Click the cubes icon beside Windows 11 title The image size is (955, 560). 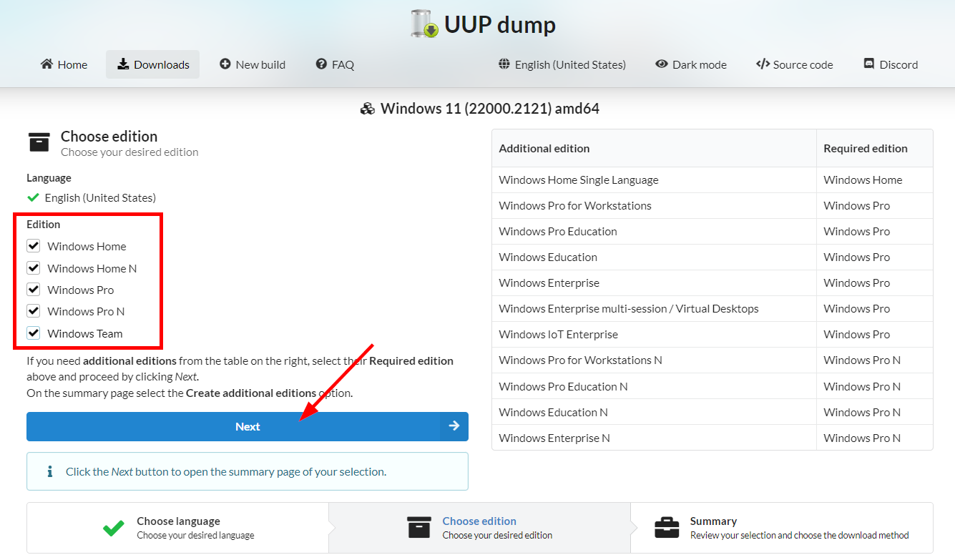coord(368,109)
